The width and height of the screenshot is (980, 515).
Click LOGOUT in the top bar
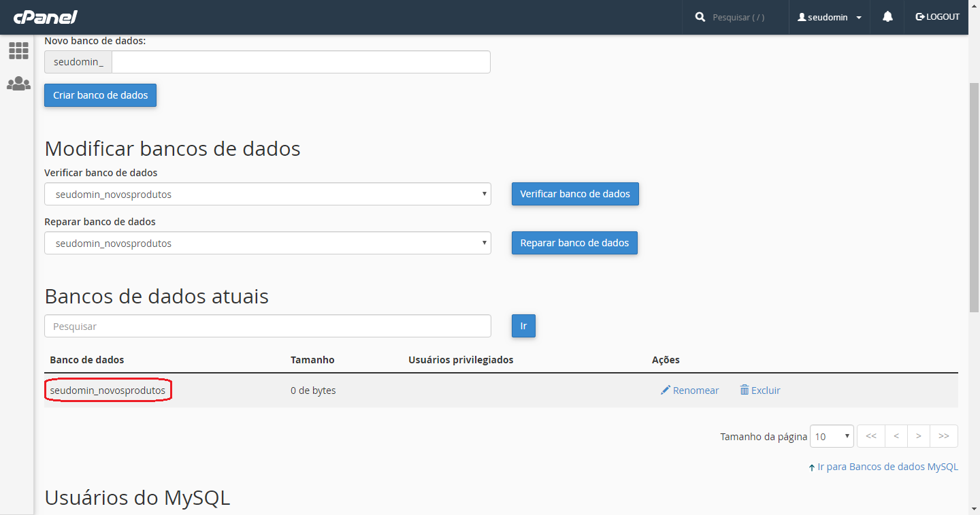coord(938,17)
